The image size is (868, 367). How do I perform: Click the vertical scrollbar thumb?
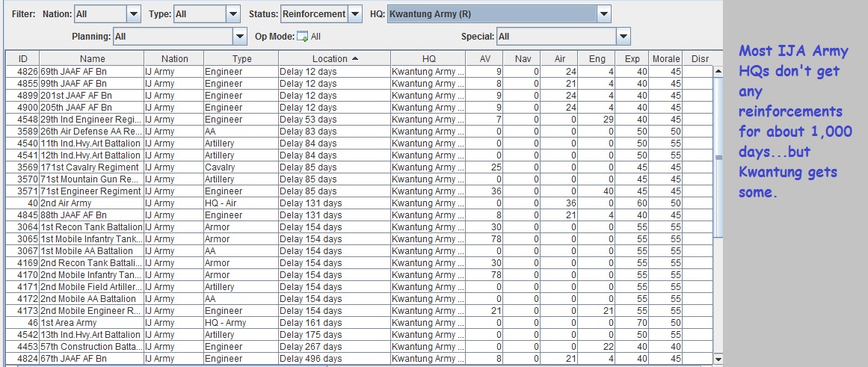point(718,158)
